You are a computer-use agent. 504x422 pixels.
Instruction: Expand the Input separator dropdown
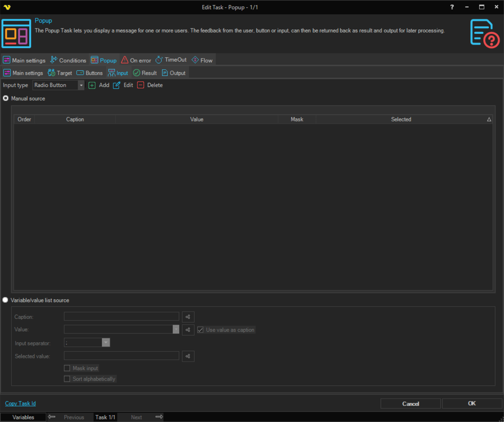click(106, 343)
